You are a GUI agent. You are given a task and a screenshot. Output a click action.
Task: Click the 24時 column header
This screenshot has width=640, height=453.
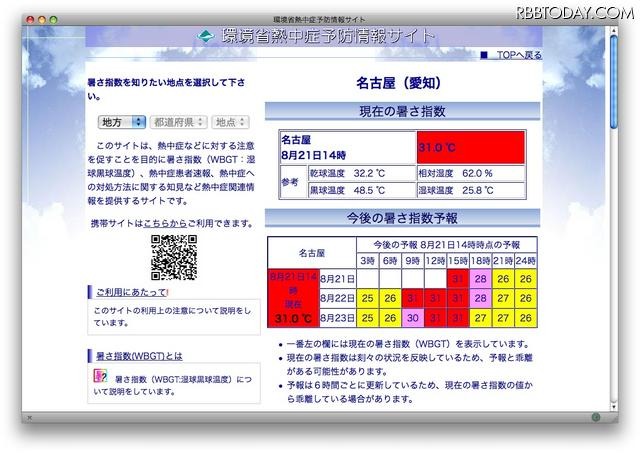click(x=526, y=260)
